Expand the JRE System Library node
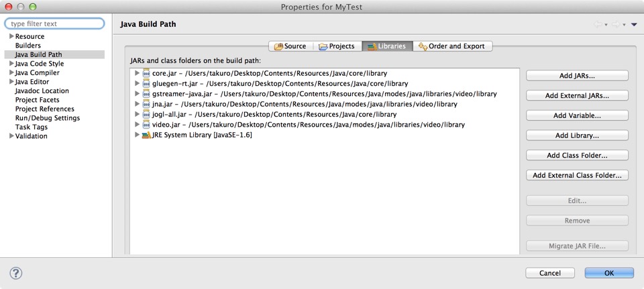This screenshot has height=289, width=644. pyautogui.click(x=137, y=135)
